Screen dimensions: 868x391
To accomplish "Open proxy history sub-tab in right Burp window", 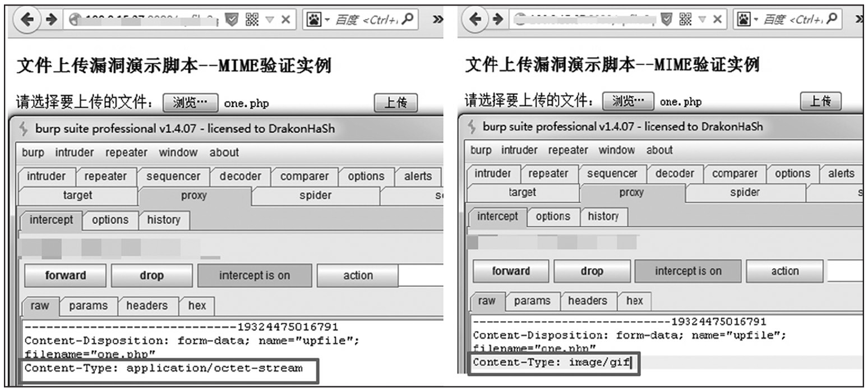I will click(603, 217).
